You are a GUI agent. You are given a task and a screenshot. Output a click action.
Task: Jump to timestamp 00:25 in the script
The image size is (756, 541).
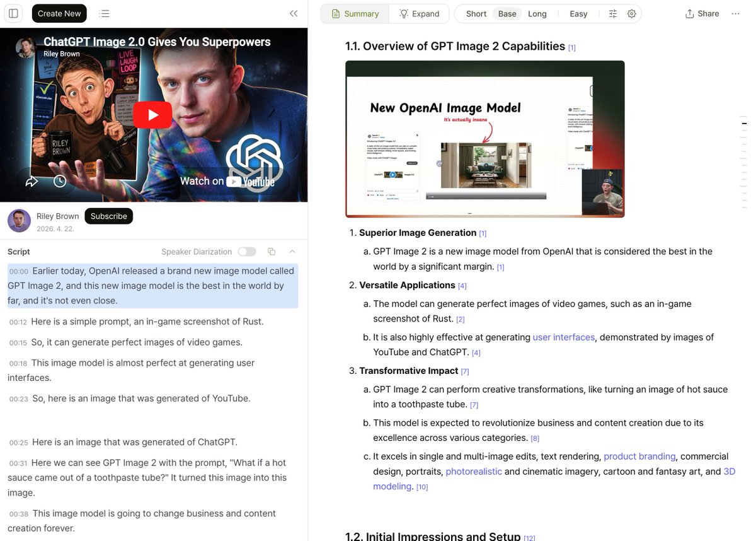pos(19,443)
